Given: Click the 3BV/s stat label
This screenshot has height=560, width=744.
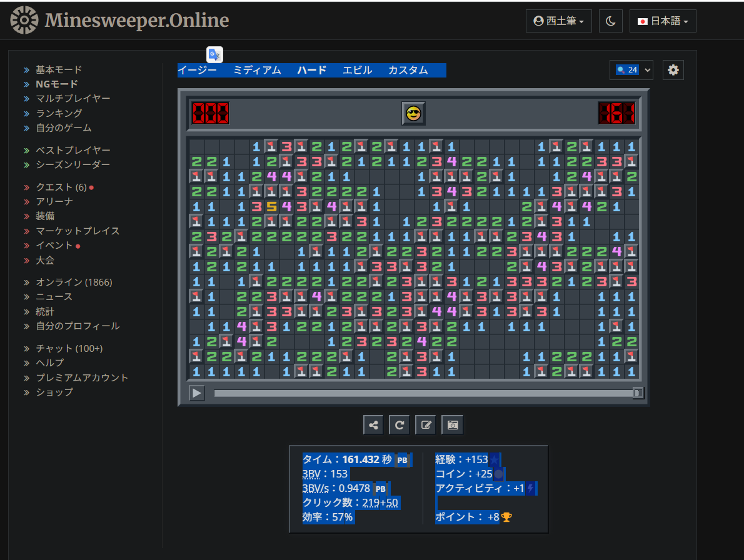Looking at the screenshot, I should coord(316,488).
